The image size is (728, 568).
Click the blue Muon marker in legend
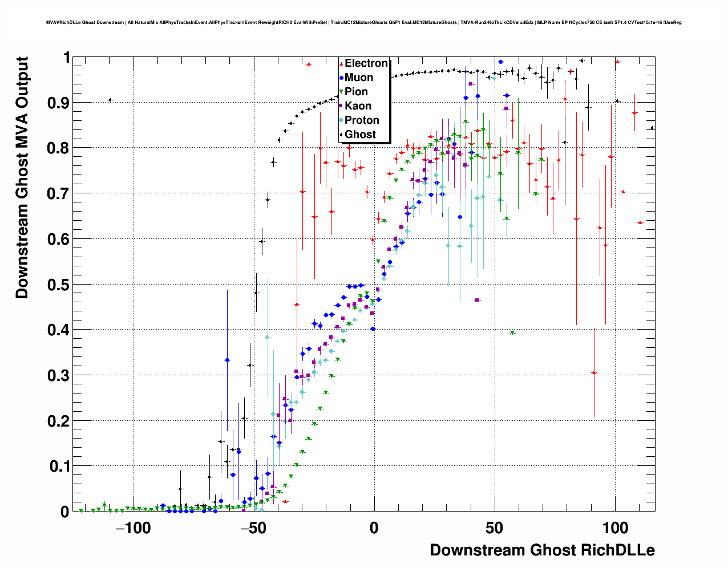(341, 78)
